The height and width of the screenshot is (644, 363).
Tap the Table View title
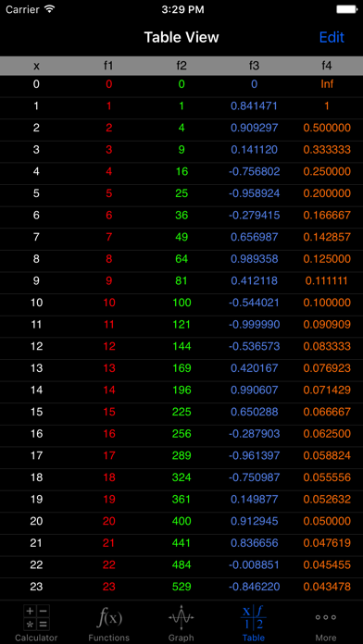(181, 37)
